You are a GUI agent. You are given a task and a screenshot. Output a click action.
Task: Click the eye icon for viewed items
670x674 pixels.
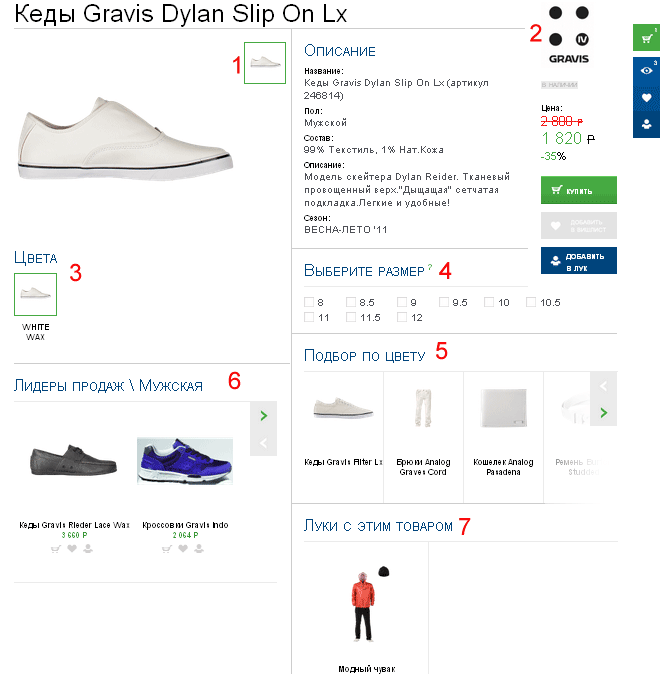(646, 71)
